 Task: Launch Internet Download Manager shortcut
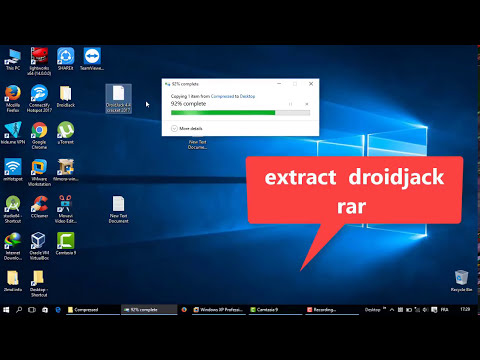pos(13,246)
